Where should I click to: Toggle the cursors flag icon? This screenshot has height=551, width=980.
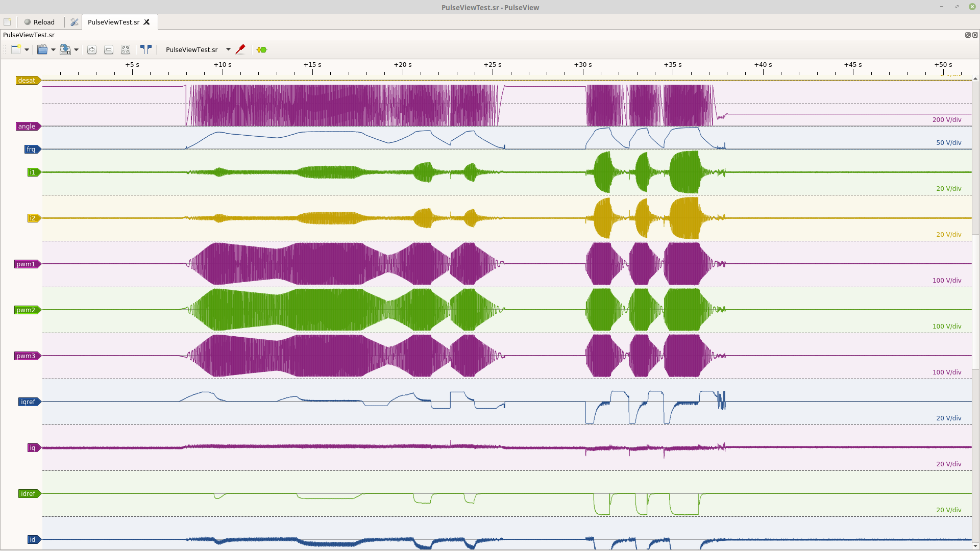pos(146,49)
